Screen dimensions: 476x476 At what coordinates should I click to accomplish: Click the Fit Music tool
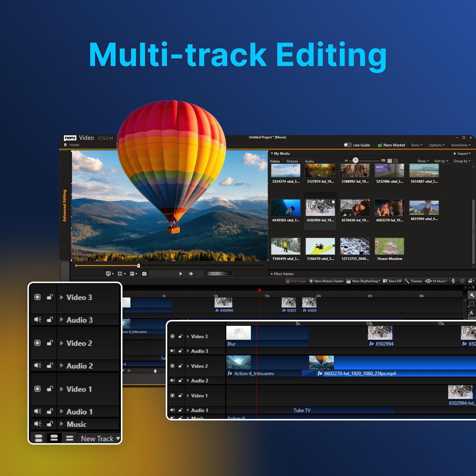[x=436, y=281]
